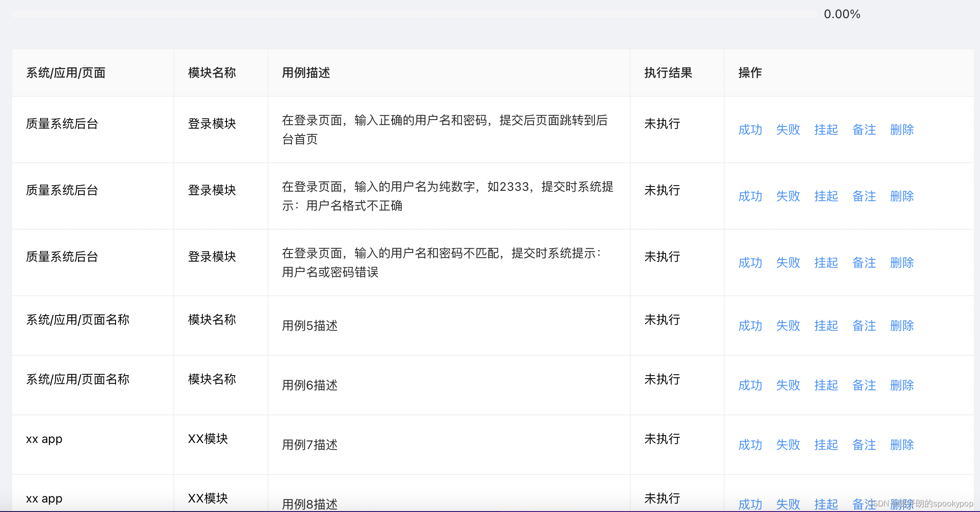This screenshot has height=512, width=980.
Task: Click 失败 for the pure-digit username case
Action: tap(788, 196)
